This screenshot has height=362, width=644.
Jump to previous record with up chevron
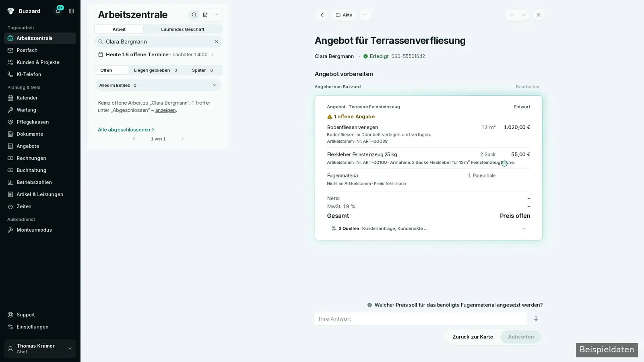pyautogui.click(x=512, y=15)
